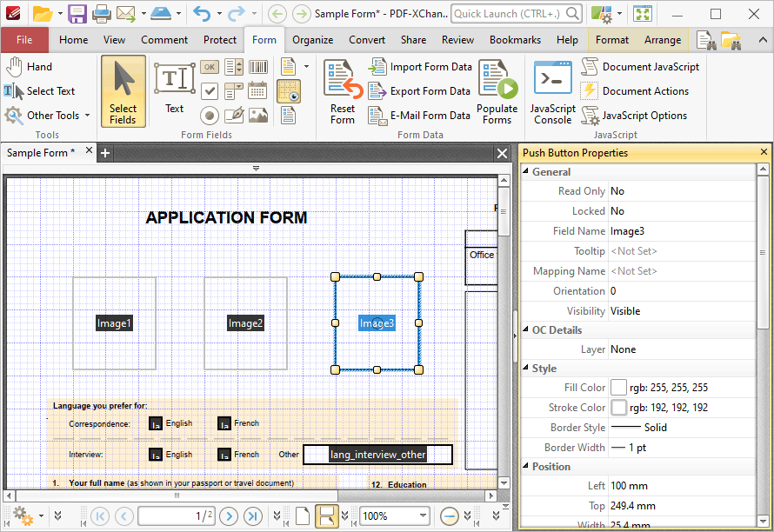The height and width of the screenshot is (532, 774).
Task: Add an OK push button field
Action: [x=210, y=67]
